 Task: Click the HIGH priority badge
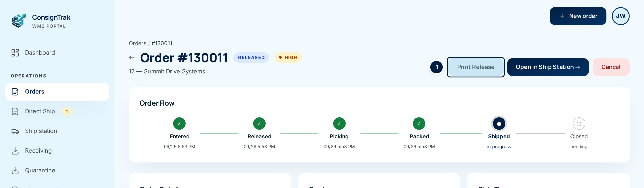[288, 58]
